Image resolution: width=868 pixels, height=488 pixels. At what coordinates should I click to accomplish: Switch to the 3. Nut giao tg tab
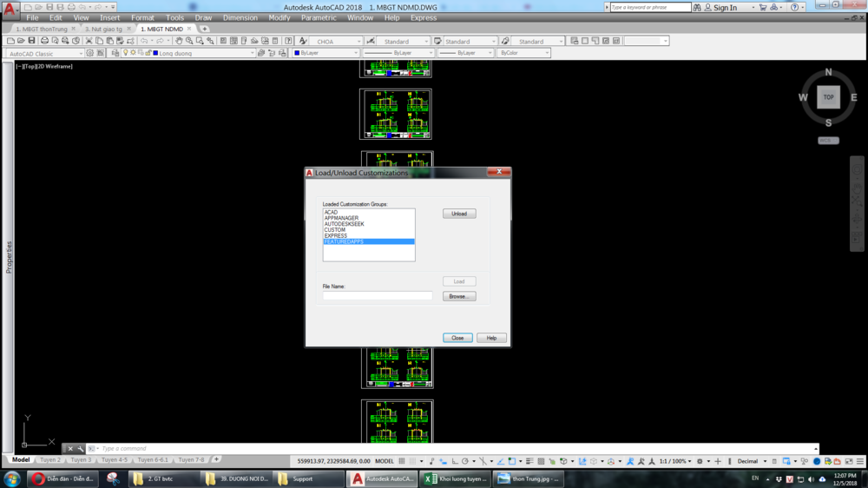click(104, 29)
